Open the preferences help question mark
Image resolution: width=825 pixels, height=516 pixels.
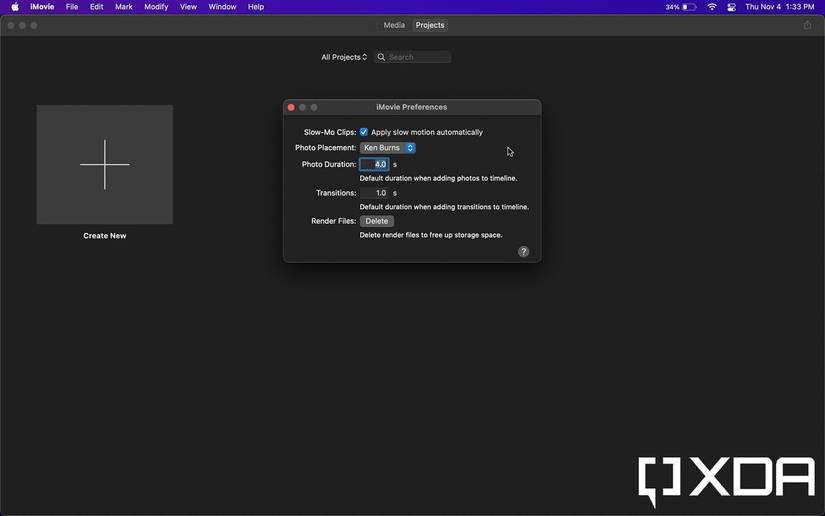523,251
